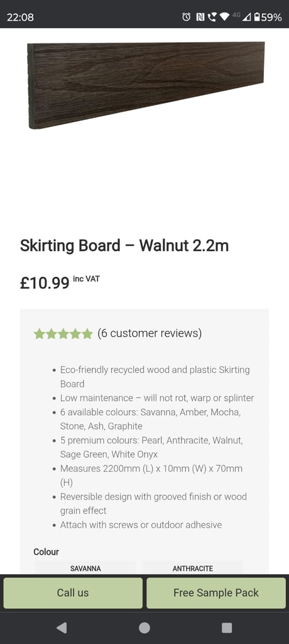
Task: Tap the Android back navigation triangle
Action: click(62, 627)
